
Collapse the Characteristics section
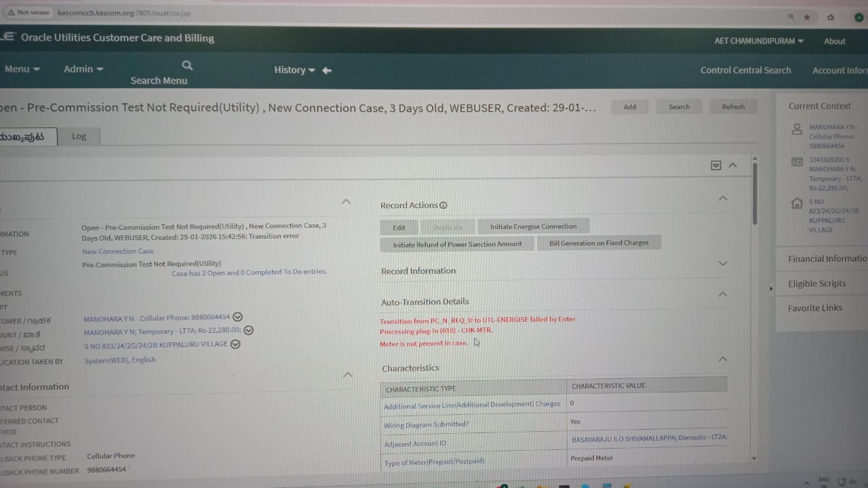click(x=723, y=359)
